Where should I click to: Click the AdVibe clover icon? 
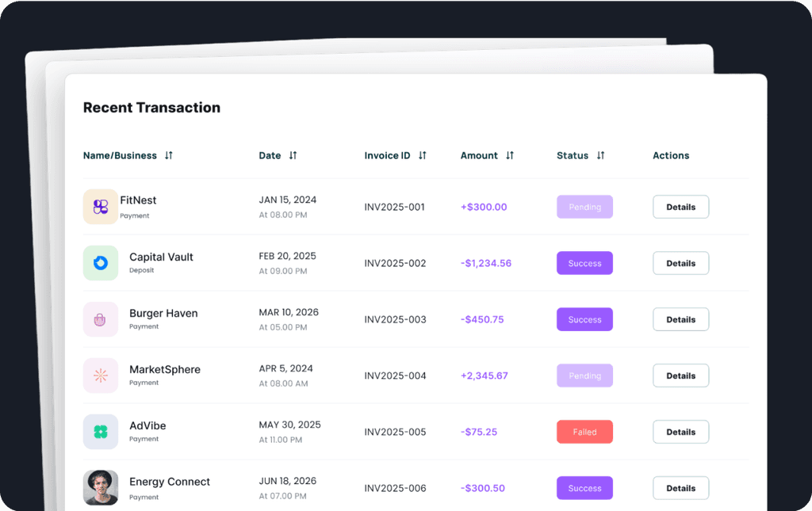click(x=101, y=431)
